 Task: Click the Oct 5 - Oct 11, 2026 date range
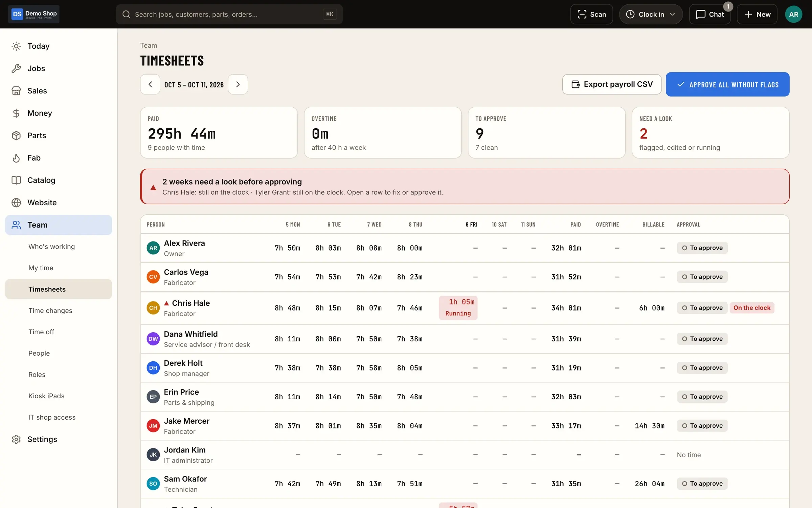pos(194,85)
